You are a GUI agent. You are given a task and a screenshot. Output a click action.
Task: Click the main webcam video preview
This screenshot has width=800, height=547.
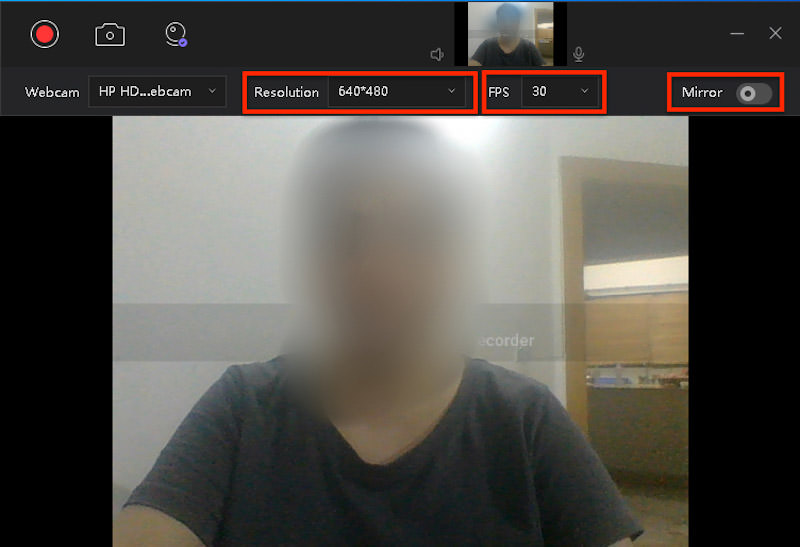(x=400, y=332)
